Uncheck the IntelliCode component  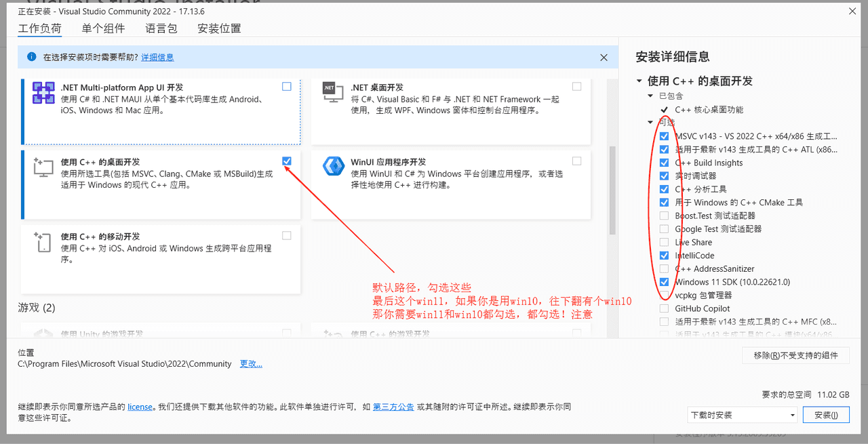[x=663, y=255]
